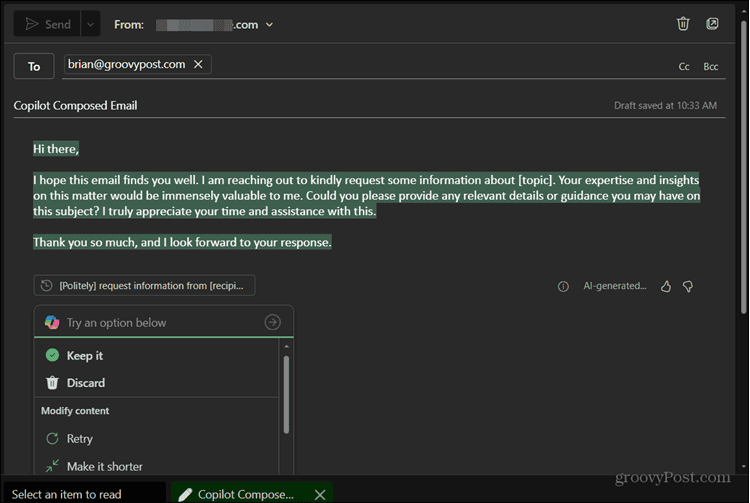Give thumbs up feedback on the draft
Viewport: 750px width, 503px height.
pyautogui.click(x=666, y=286)
